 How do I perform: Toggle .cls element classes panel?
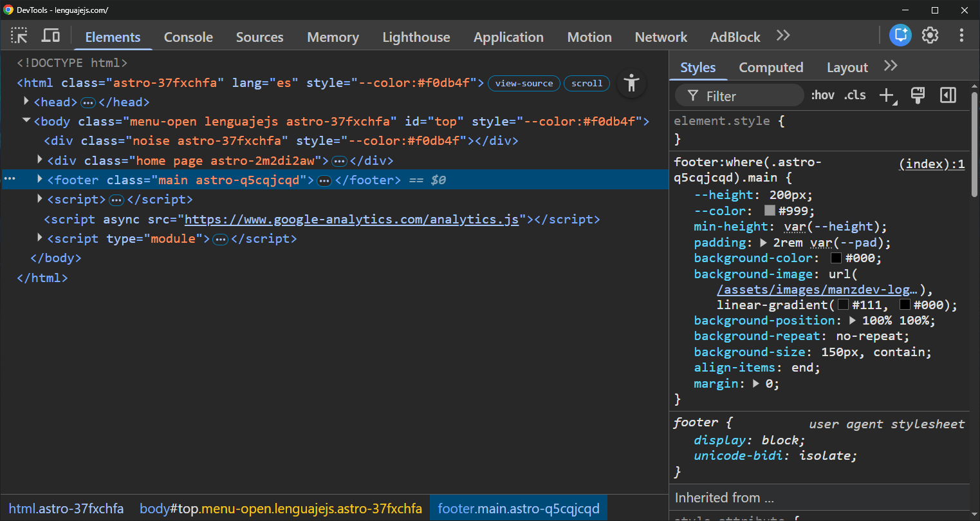click(x=855, y=95)
